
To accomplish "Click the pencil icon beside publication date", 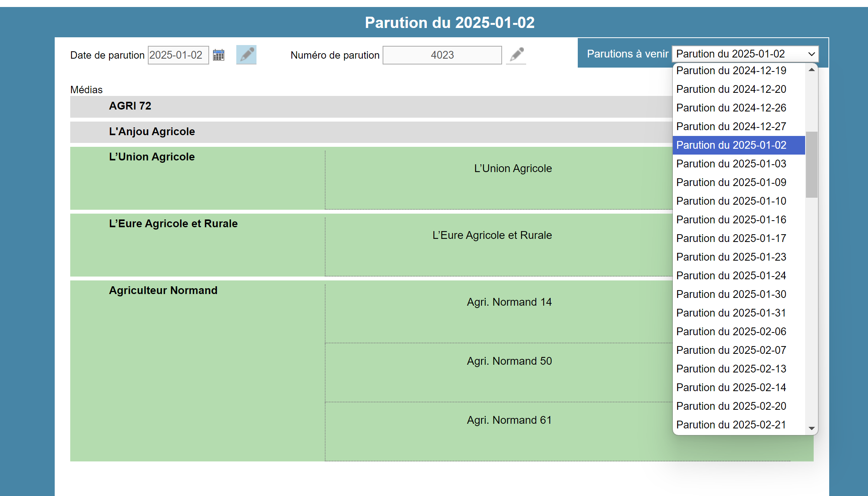I will tap(246, 55).
